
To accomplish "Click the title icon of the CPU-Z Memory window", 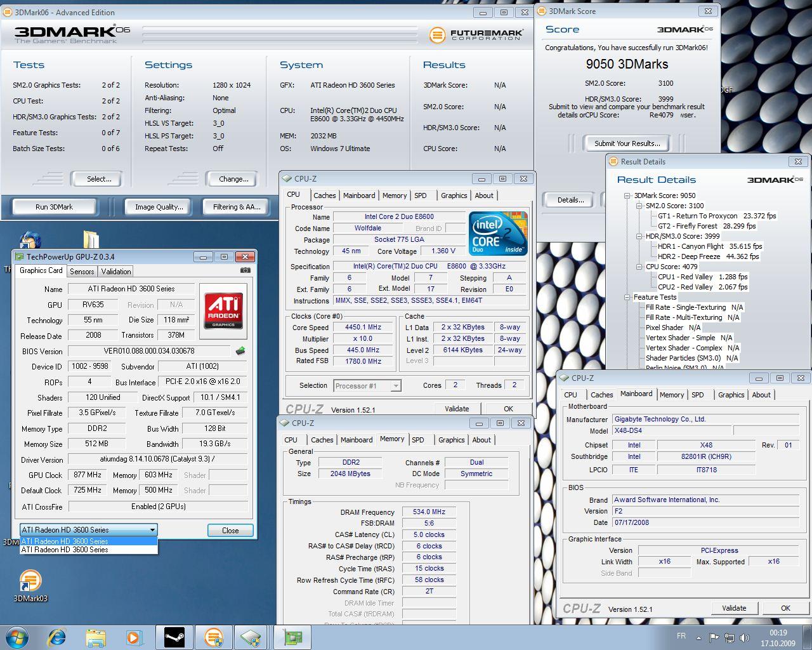I will [285, 423].
